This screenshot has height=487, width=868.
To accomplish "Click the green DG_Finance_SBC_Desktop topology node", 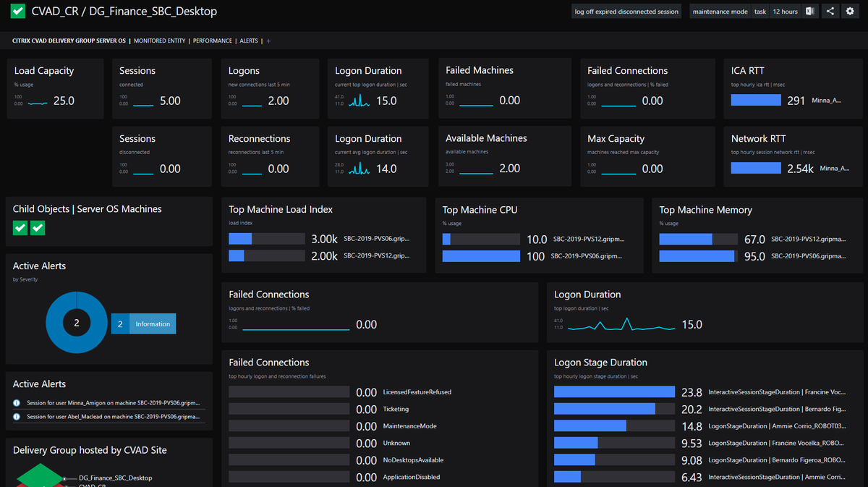I will 40,476.
